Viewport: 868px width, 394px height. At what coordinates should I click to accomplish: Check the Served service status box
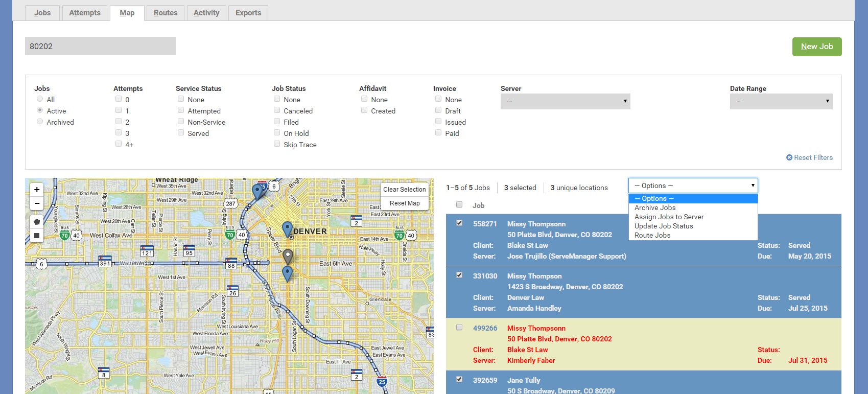[x=181, y=133]
